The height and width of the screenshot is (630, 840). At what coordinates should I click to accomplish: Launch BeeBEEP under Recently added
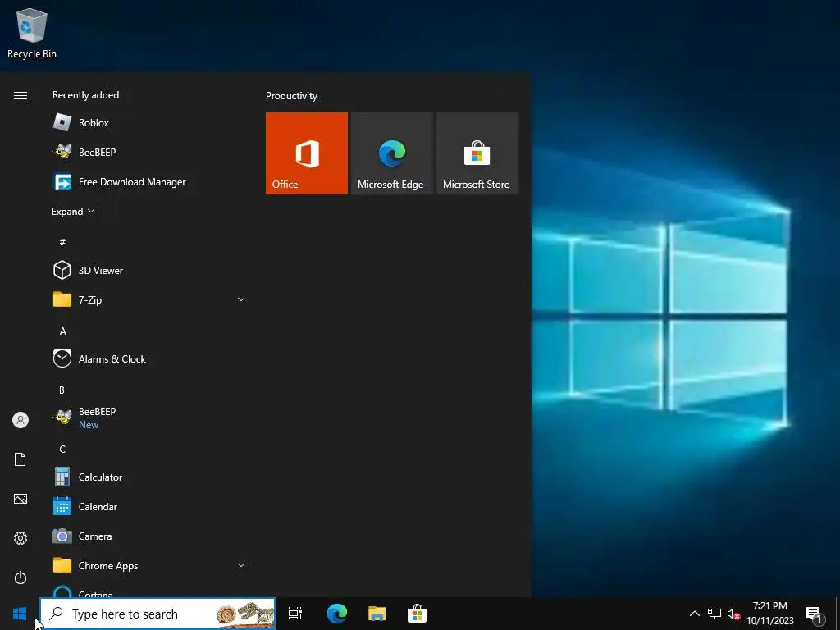149,152
